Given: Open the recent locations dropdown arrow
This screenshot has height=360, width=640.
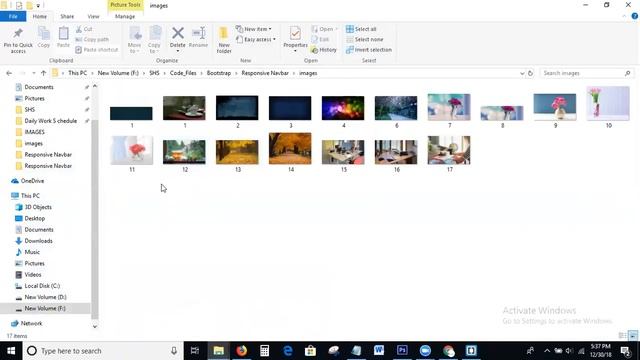Looking at the screenshot, I should click(x=33, y=73).
